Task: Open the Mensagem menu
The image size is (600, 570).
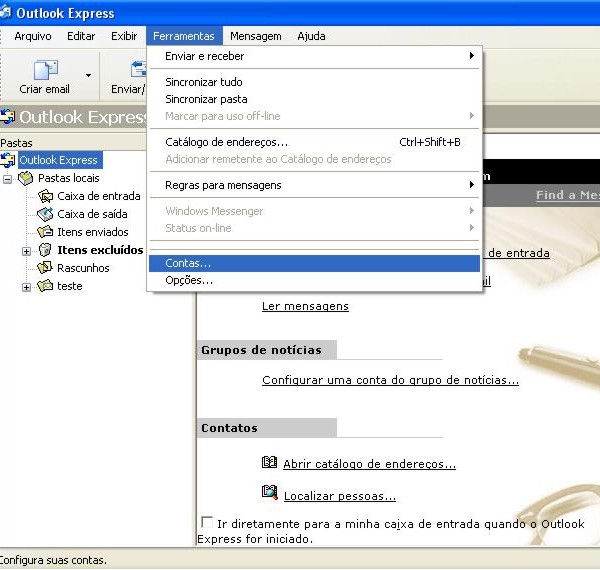Action: pyautogui.click(x=256, y=36)
